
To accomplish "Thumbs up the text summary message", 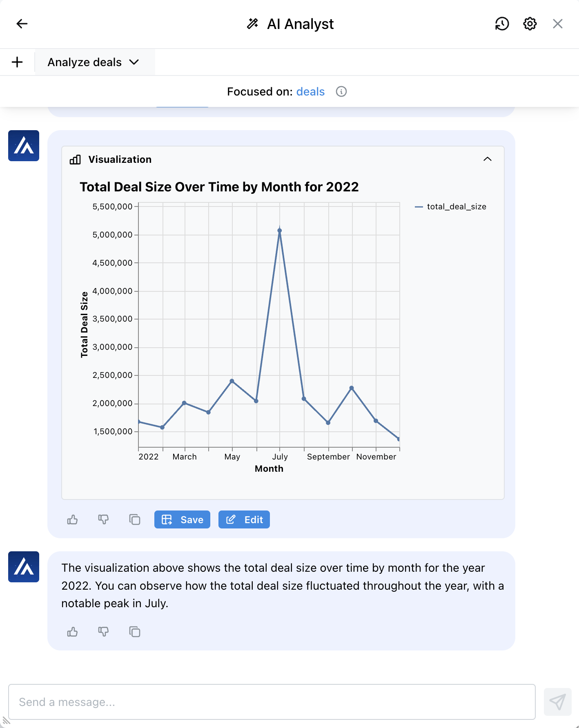I will 72,632.
